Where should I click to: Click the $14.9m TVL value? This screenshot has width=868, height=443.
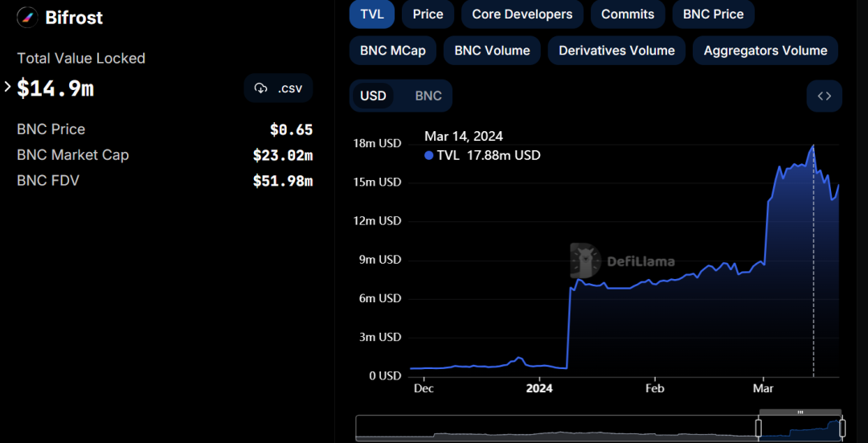[x=55, y=88]
